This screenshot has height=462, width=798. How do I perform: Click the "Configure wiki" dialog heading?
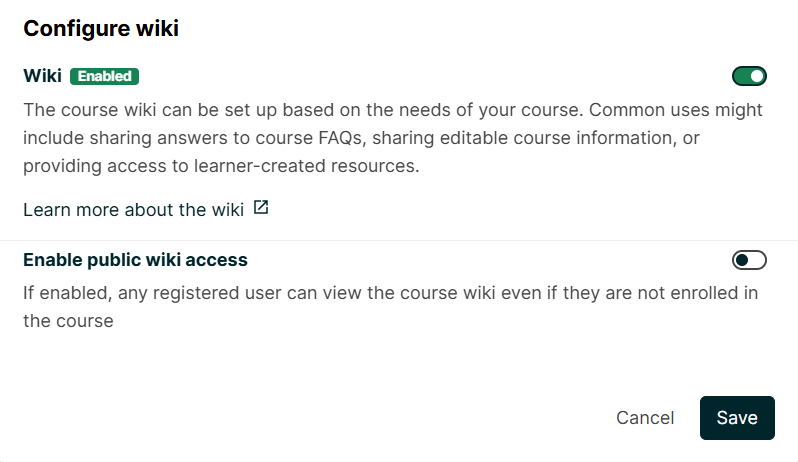point(101,28)
